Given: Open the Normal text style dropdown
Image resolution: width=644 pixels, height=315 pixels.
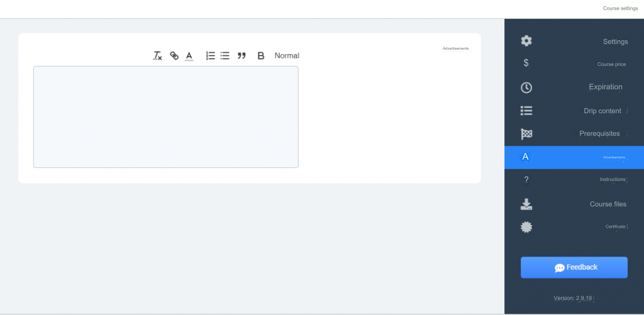Looking at the screenshot, I should (x=287, y=56).
